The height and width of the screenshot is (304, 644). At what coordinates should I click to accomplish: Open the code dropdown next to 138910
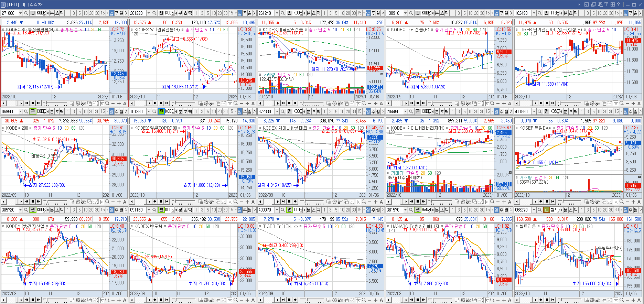click(x=405, y=13)
